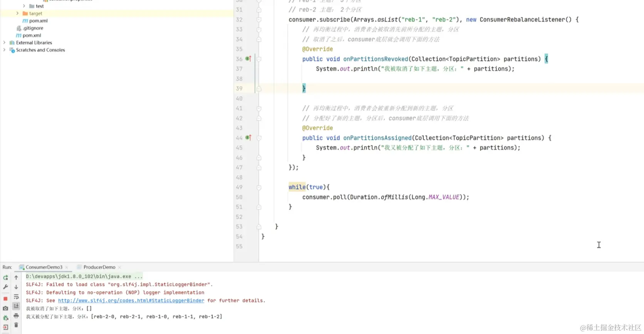Collapse the subscribe block fold at line 32
Image resolution: width=644 pixels, height=334 pixels.
pos(259,20)
